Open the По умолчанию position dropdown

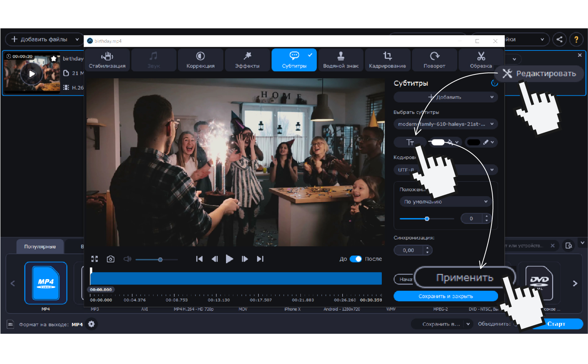tap(445, 202)
